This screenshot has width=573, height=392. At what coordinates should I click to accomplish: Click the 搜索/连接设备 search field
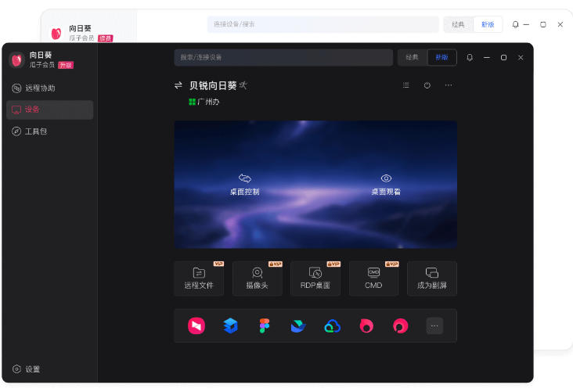click(283, 57)
